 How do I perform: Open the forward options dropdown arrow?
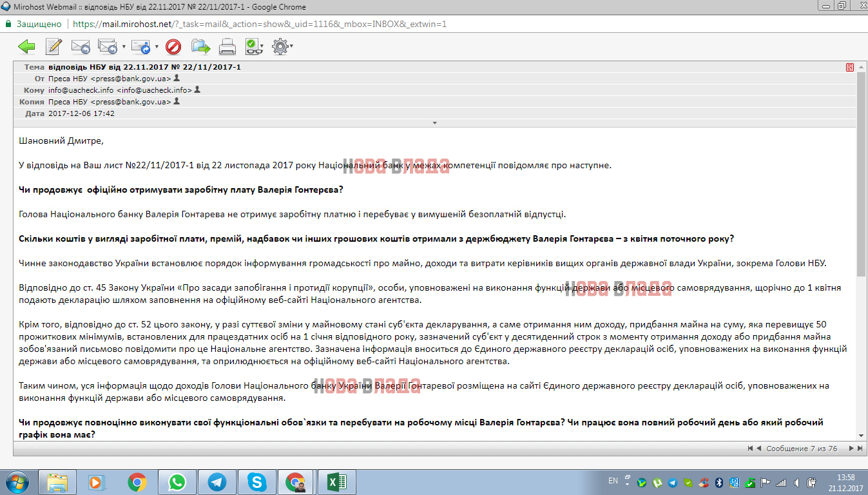click(x=157, y=46)
